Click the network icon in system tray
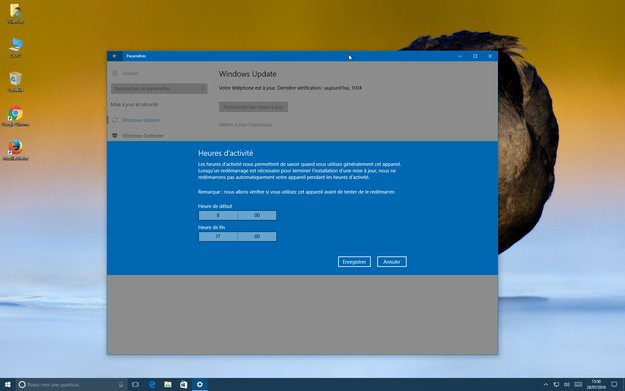This screenshot has width=625, height=391. pyautogui.click(x=556, y=385)
